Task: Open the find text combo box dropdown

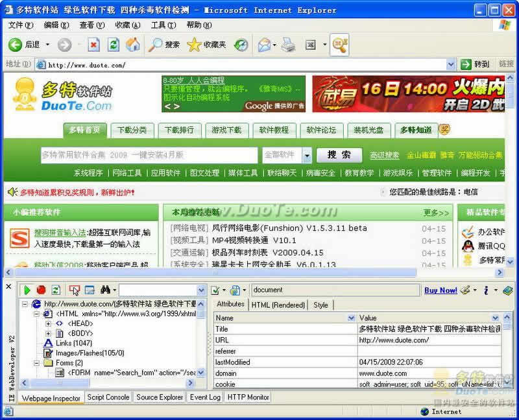Action: (201, 290)
